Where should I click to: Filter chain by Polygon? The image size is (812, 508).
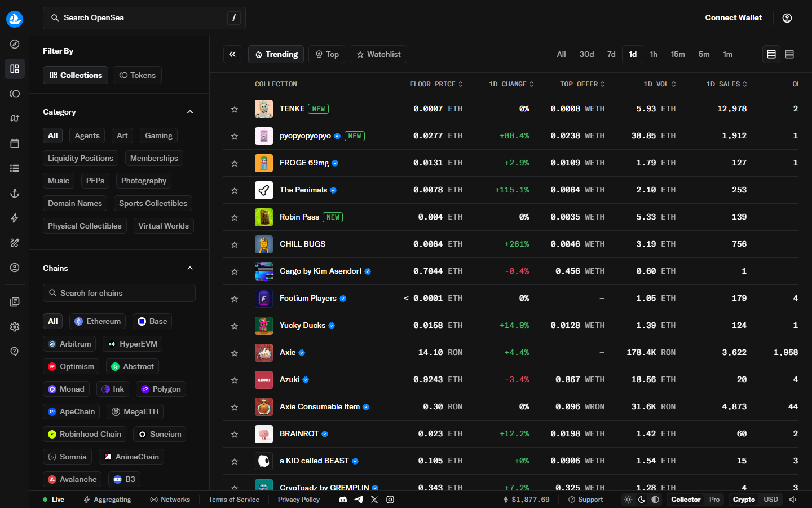[x=161, y=389]
